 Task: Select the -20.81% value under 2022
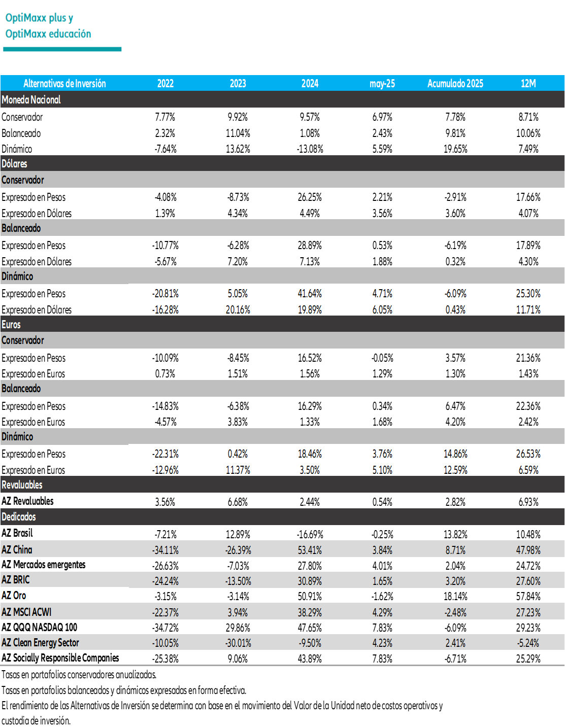(x=165, y=294)
